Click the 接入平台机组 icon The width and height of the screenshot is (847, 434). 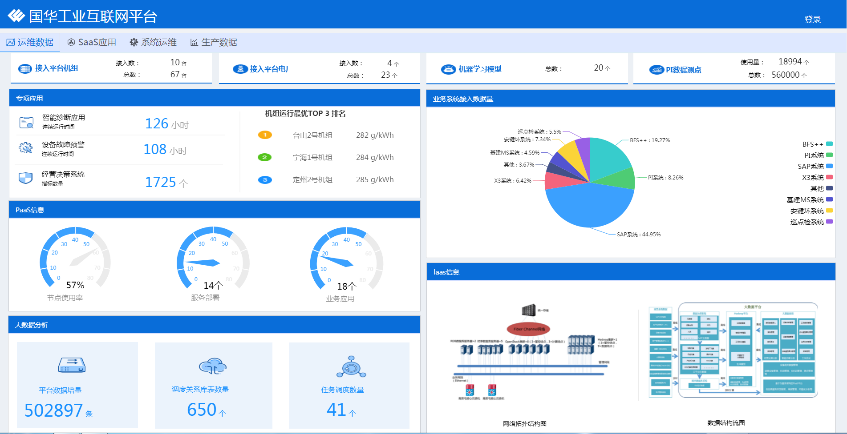(x=27, y=69)
